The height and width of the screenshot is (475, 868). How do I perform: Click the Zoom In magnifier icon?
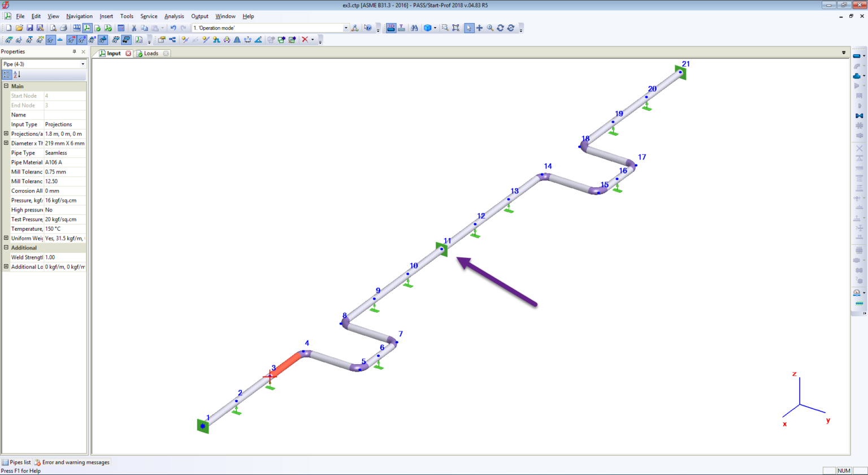pyautogui.click(x=489, y=27)
